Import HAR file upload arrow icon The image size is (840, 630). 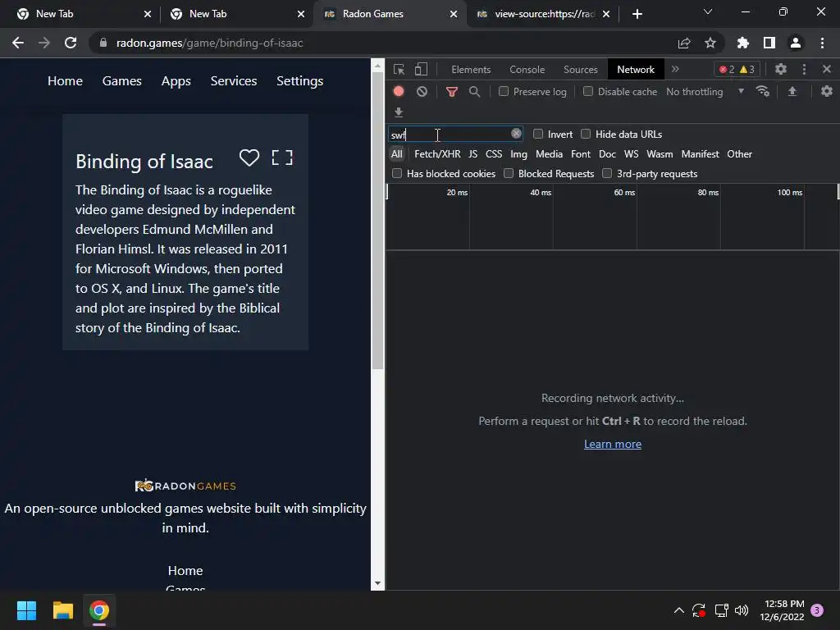tap(792, 91)
